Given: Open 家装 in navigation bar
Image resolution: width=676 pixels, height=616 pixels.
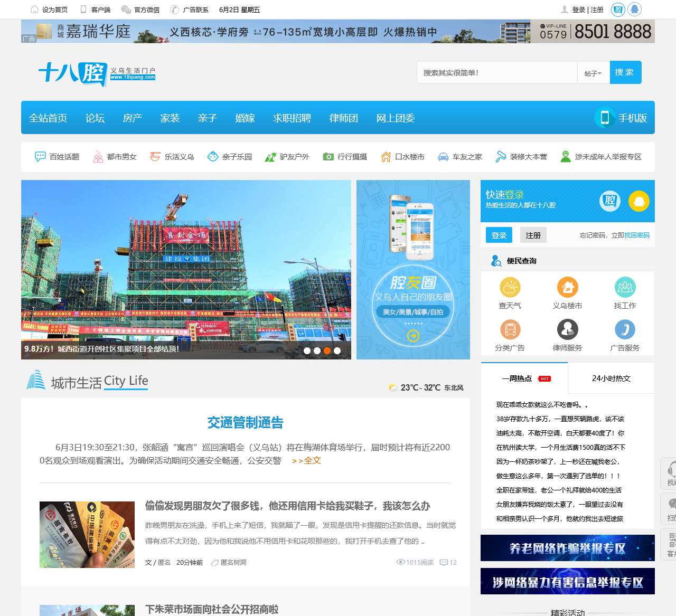Looking at the screenshot, I should 170,118.
